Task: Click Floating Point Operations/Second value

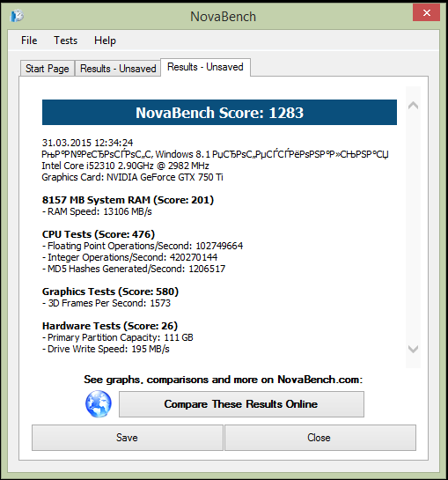Action: (219, 246)
